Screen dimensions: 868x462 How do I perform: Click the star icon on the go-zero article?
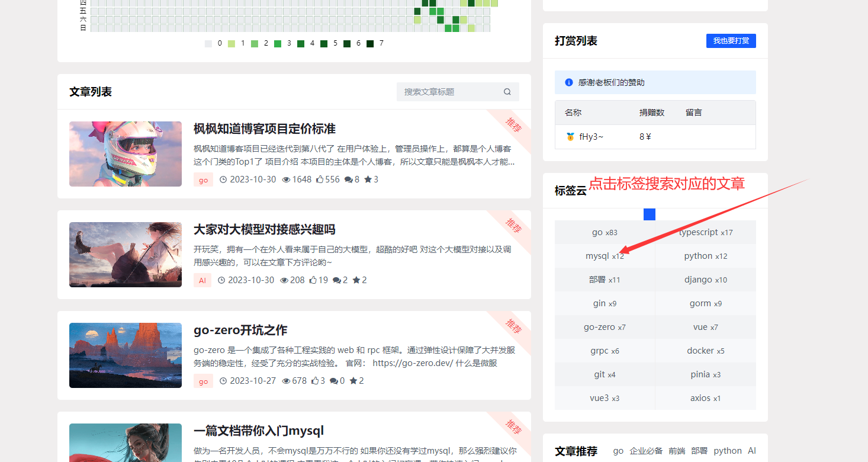click(x=353, y=381)
